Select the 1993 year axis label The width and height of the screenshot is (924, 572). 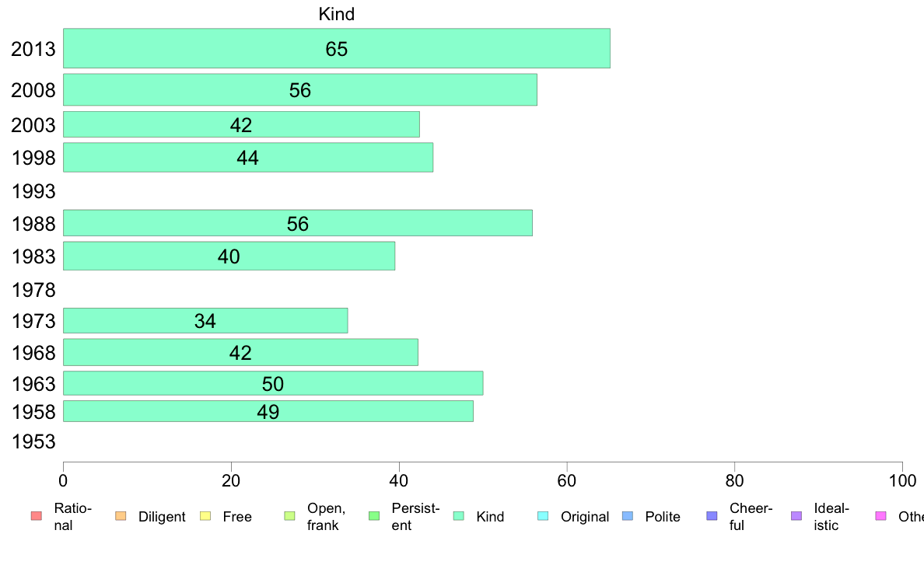33,191
